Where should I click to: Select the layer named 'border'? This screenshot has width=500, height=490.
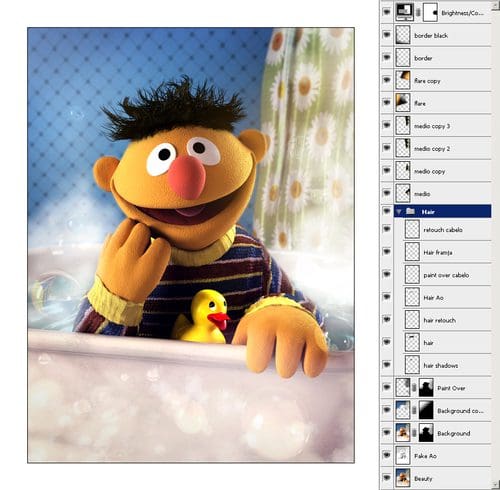tap(423, 58)
